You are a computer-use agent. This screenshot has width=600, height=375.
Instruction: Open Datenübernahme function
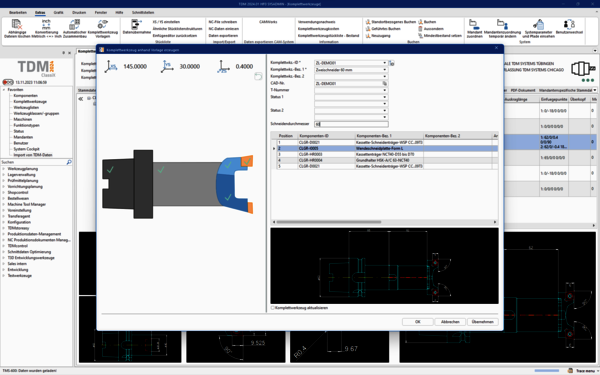click(137, 24)
